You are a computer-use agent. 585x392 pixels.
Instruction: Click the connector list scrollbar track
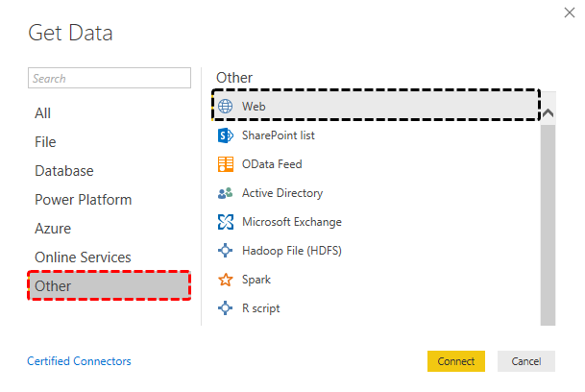coord(548,225)
